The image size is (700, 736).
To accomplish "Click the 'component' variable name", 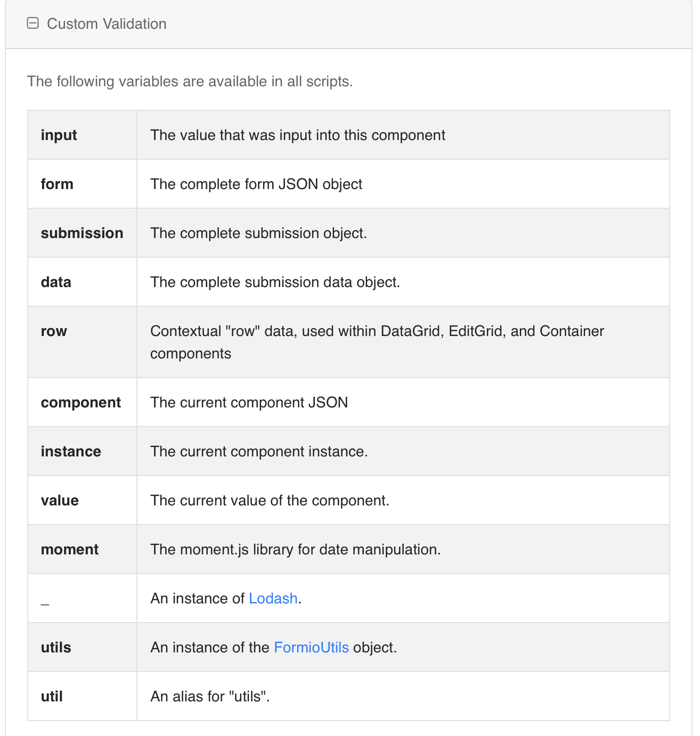I will (81, 402).
